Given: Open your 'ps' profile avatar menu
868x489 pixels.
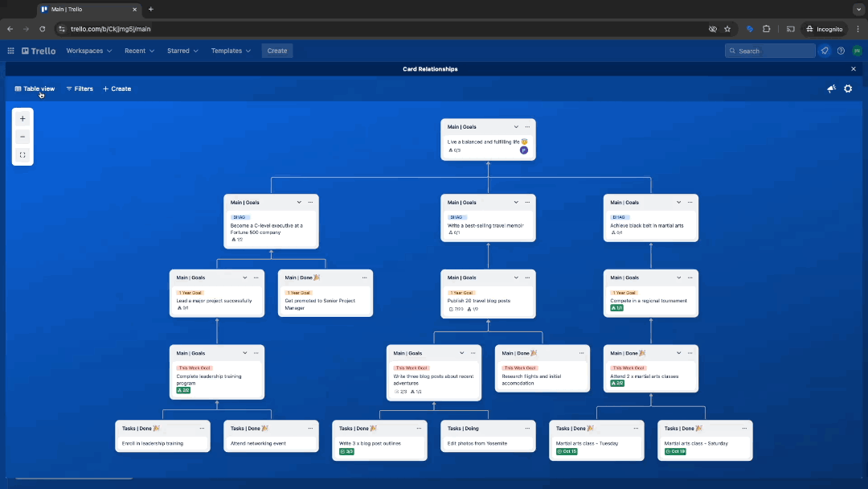Looking at the screenshot, I should point(858,51).
